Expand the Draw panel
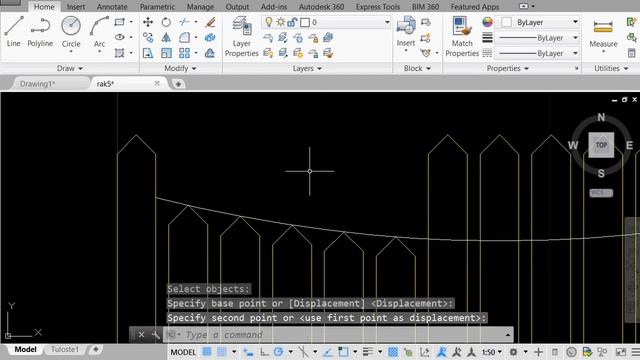The width and height of the screenshot is (640, 360). click(x=69, y=68)
